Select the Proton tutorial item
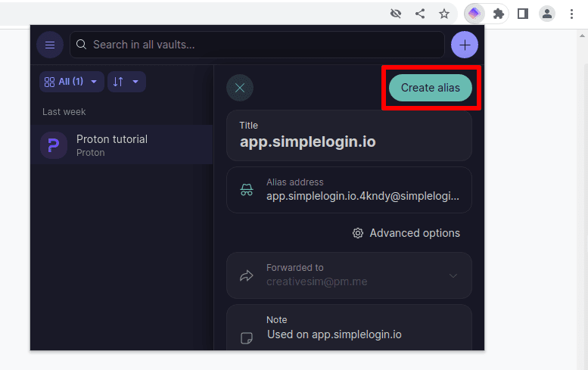Image resolution: width=588 pixels, height=370 pixels. pyautogui.click(x=122, y=145)
